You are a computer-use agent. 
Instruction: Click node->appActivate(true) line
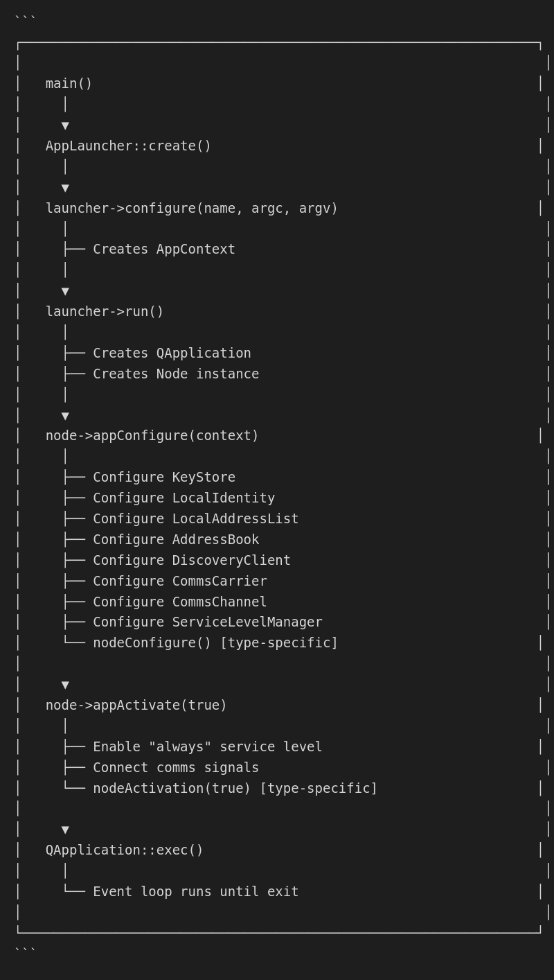[136, 706]
